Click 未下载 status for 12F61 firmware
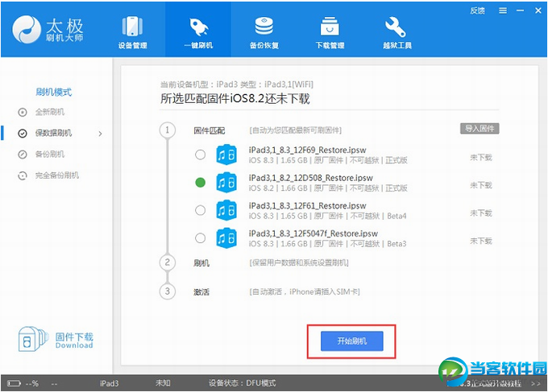 481,213
